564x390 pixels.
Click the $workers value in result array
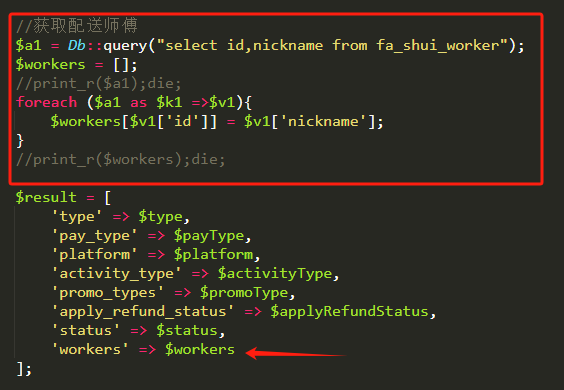[200, 350]
